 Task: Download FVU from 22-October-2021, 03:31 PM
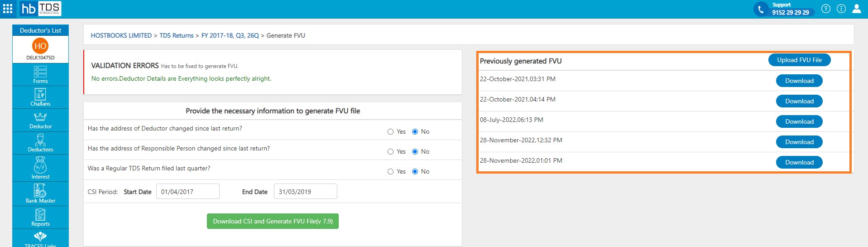(799, 81)
